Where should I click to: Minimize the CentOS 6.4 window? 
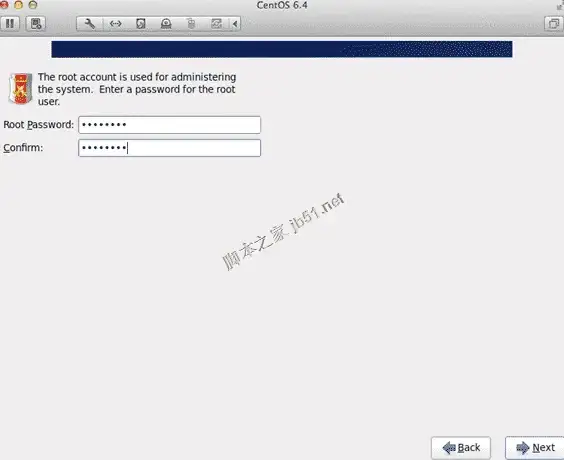[x=18, y=5]
